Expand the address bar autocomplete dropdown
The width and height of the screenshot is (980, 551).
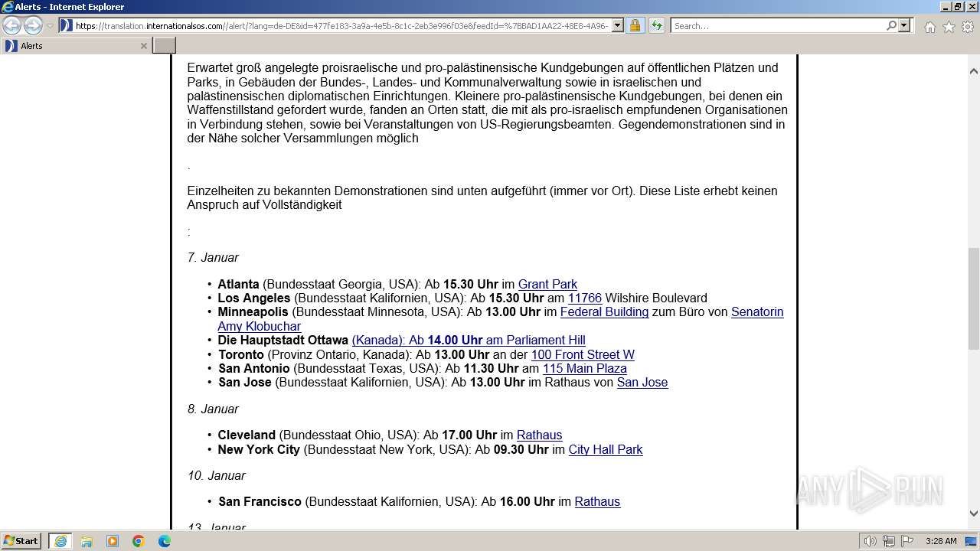[x=618, y=25]
